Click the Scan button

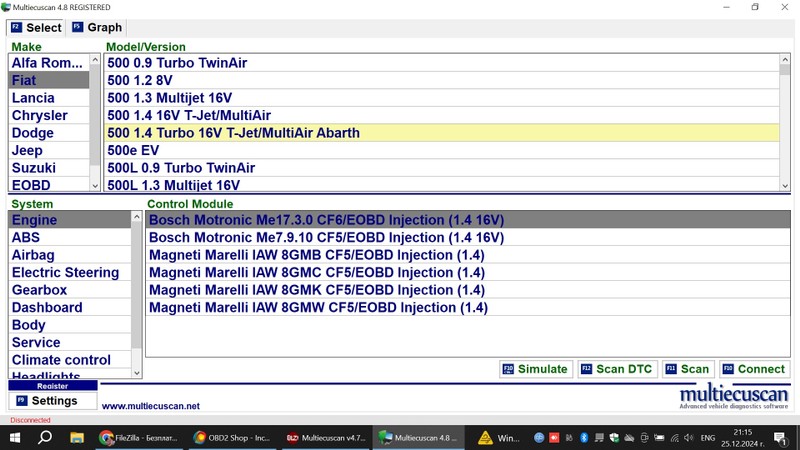click(x=687, y=369)
